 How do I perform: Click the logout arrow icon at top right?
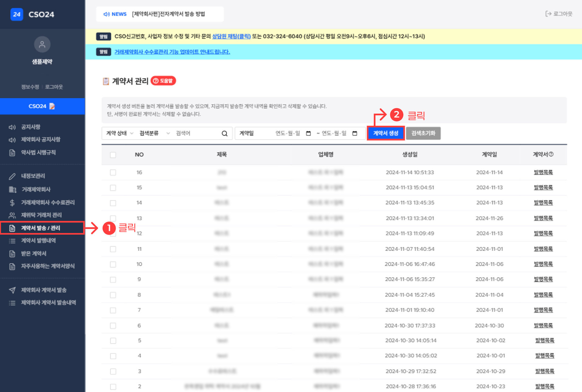[x=548, y=14]
